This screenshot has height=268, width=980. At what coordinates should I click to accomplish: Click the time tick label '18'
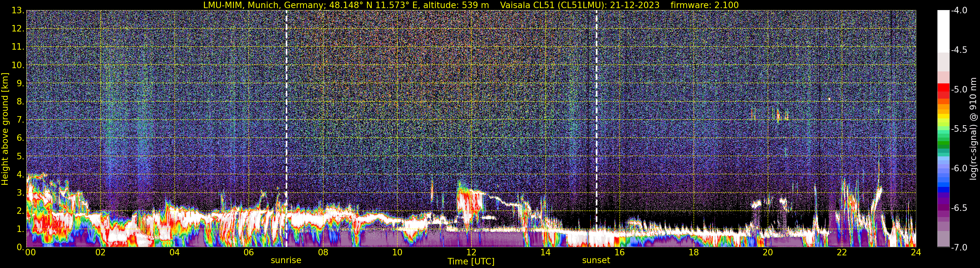pos(694,252)
